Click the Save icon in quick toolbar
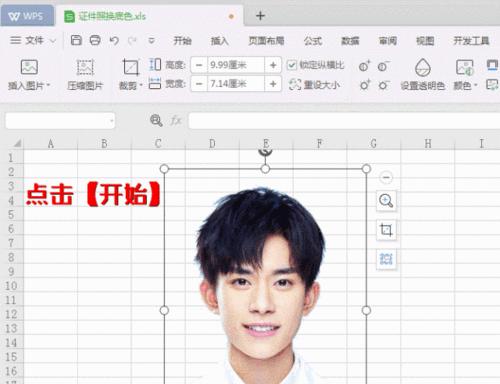This screenshot has width=500, height=384. coord(76,40)
